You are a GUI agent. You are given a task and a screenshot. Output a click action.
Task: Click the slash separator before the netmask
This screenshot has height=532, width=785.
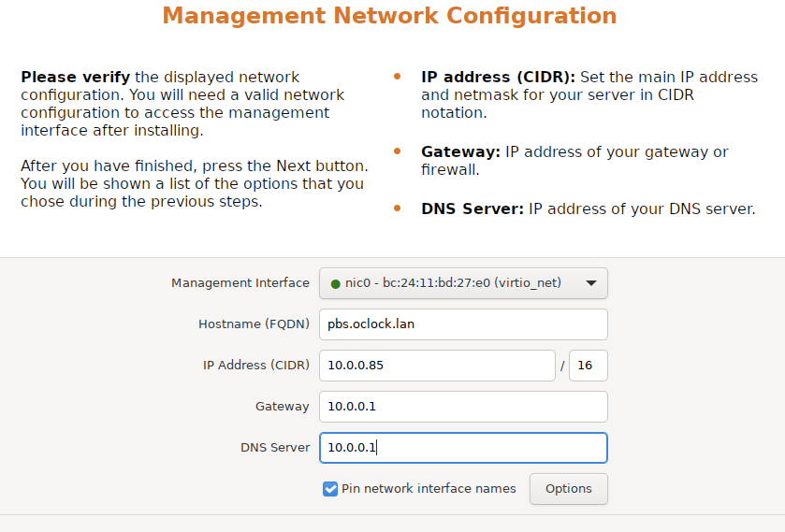pos(562,367)
